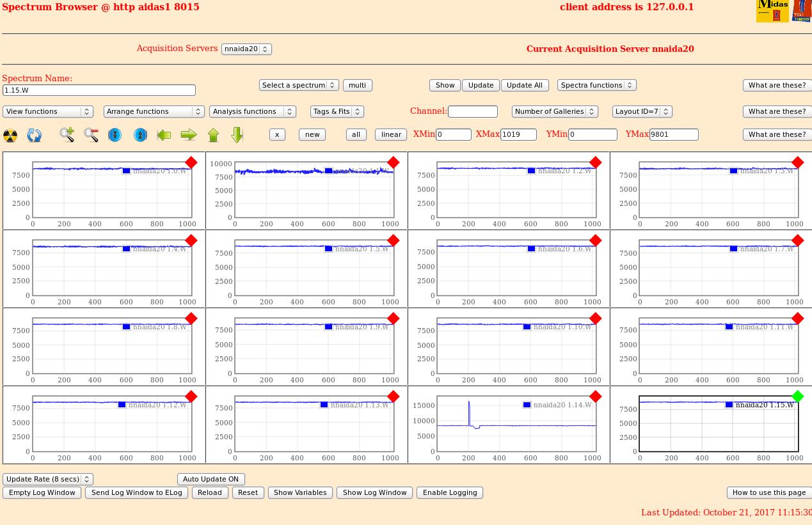
Task: Zoom in with the plus magnifier icon
Action: [67, 135]
